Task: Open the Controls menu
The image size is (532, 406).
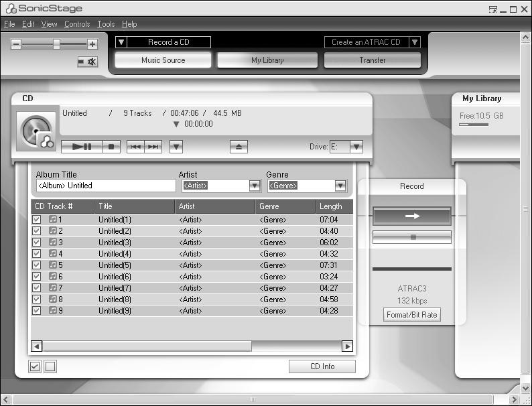Action: coord(77,24)
